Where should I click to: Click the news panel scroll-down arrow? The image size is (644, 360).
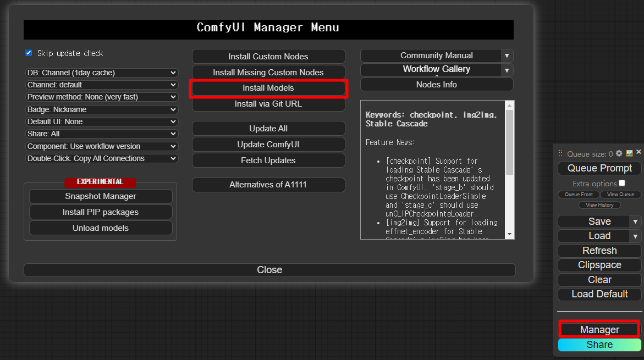click(509, 234)
